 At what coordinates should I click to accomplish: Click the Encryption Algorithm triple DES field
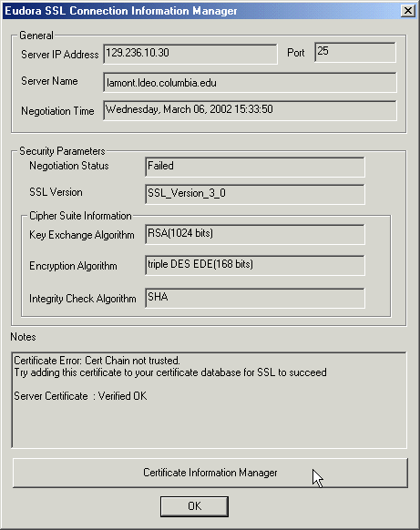click(x=255, y=265)
